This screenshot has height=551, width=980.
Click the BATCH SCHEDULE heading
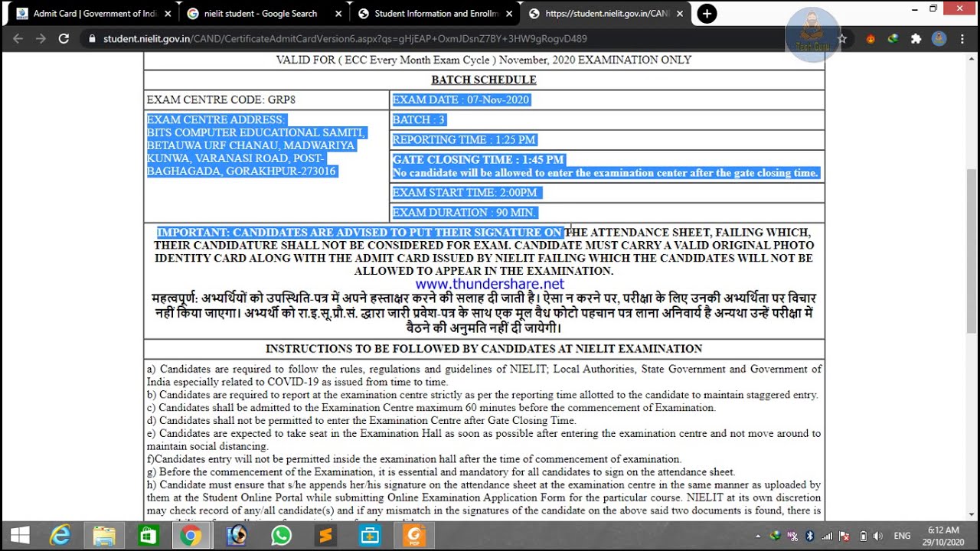tap(484, 80)
